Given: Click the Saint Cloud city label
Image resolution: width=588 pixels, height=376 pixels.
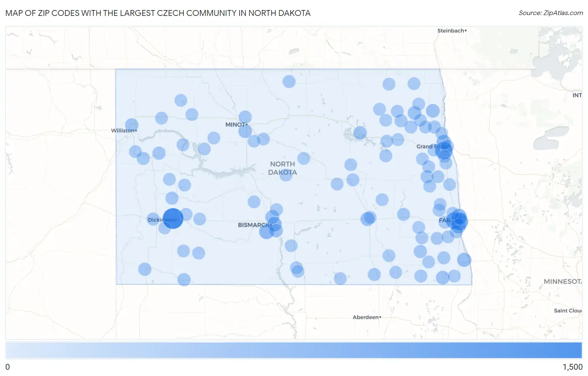Looking at the screenshot, I should pyautogui.click(x=568, y=310).
